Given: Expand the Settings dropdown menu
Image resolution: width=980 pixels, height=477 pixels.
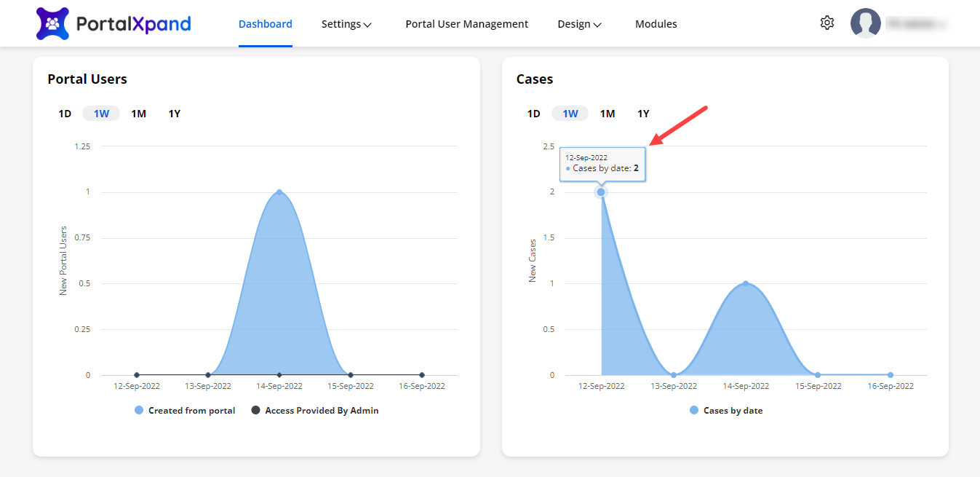Looking at the screenshot, I should click(346, 24).
